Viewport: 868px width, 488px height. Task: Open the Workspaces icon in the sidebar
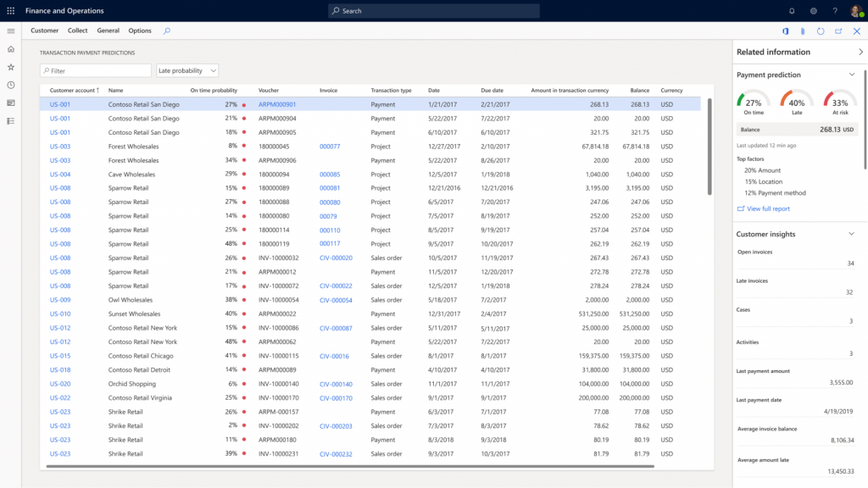(11, 103)
